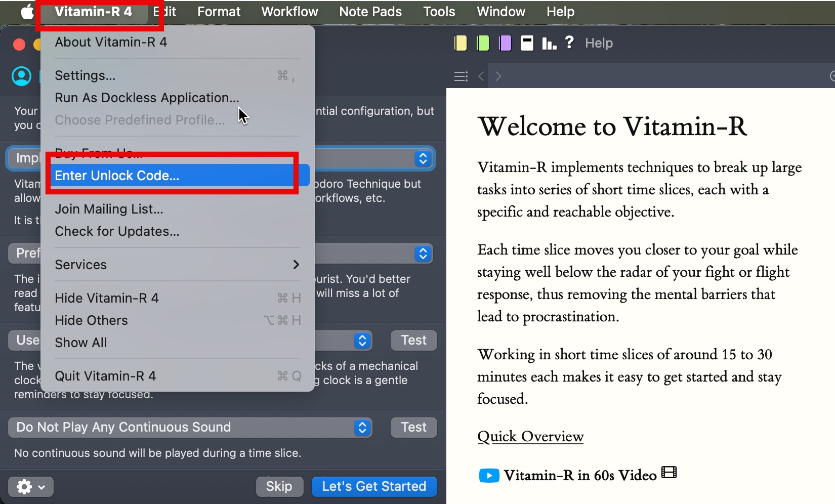Click the Skip button
Image resolution: width=835 pixels, height=504 pixels.
[x=279, y=487]
